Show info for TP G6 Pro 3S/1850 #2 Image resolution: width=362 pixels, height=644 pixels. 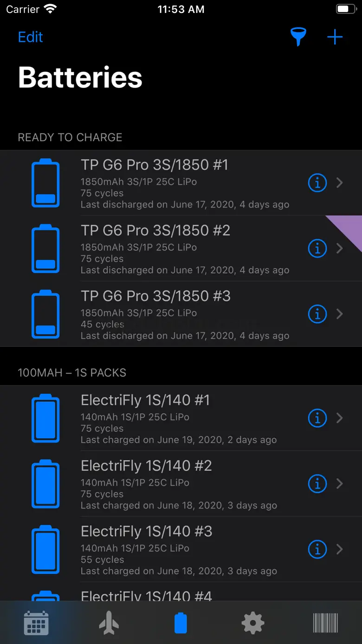tap(317, 248)
